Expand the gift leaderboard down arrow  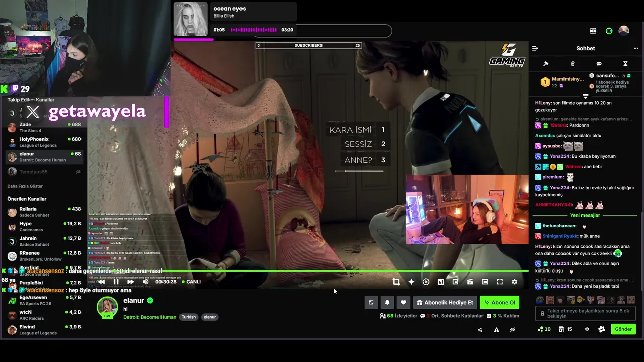coord(586,96)
